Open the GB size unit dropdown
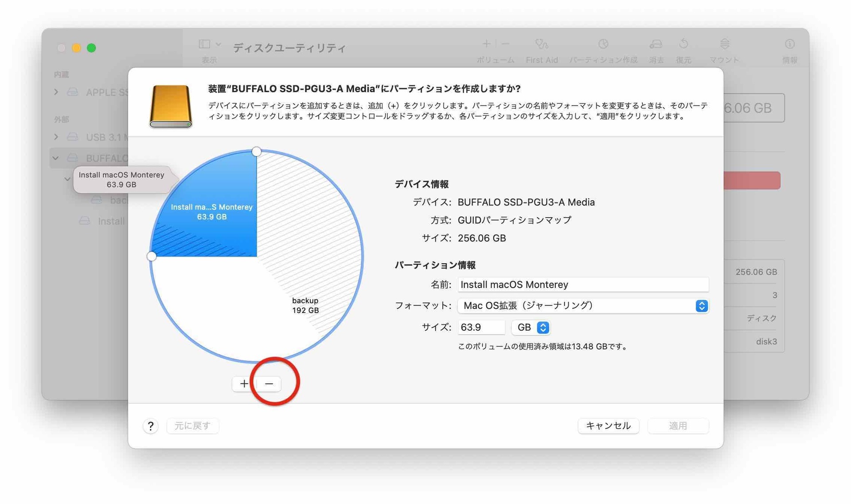Image resolution: width=851 pixels, height=504 pixels. click(x=531, y=328)
